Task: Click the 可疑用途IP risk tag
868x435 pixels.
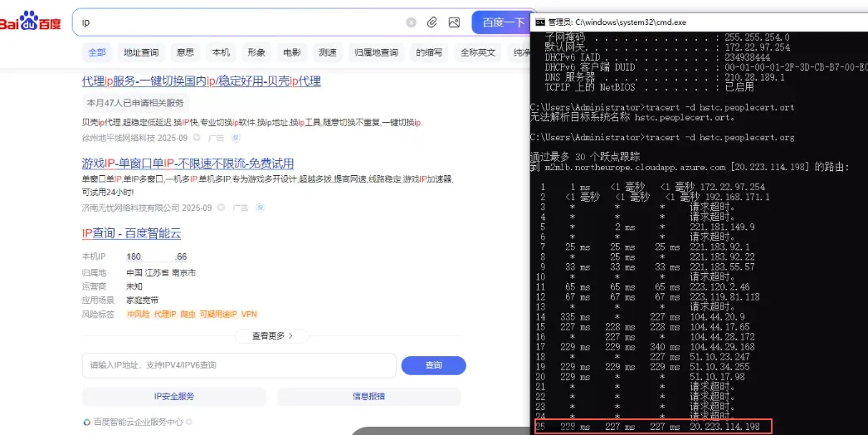Action: [x=218, y=314]
